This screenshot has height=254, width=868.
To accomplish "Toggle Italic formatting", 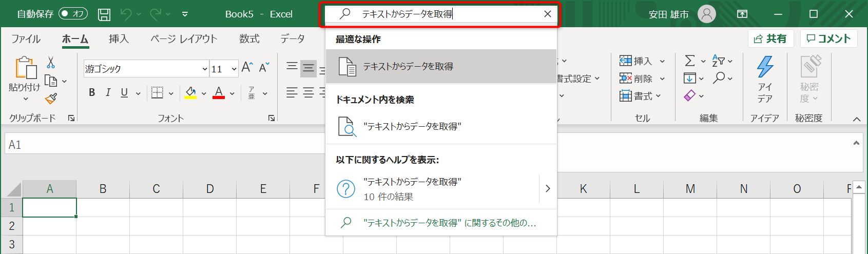I will point(108,93).
